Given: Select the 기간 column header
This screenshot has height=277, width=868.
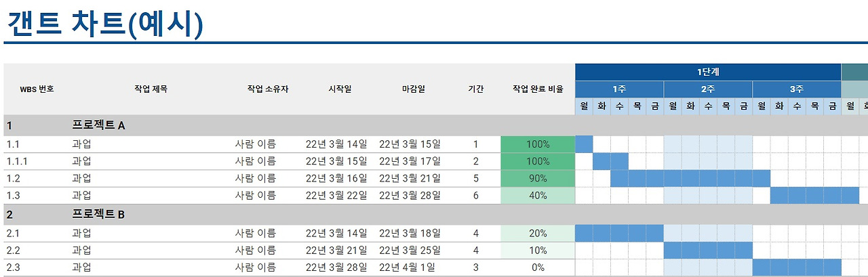Looking at the screenshot, I should point(476,89).
